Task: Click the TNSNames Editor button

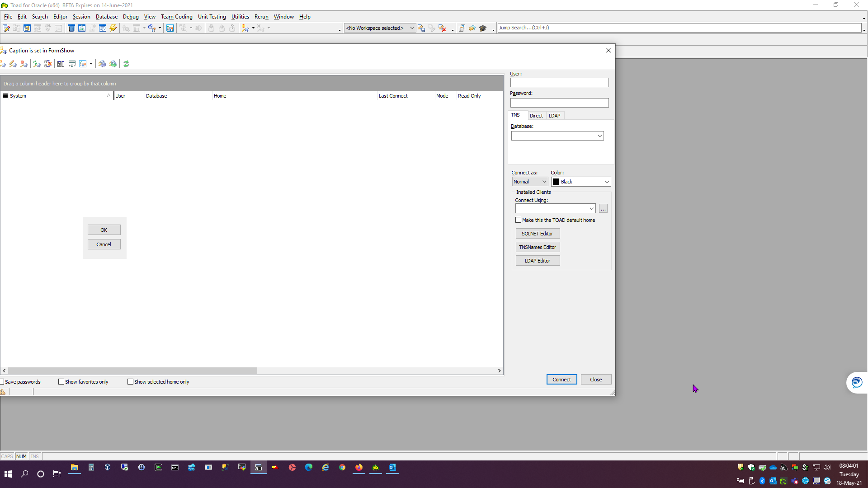Action: [538, 247]
